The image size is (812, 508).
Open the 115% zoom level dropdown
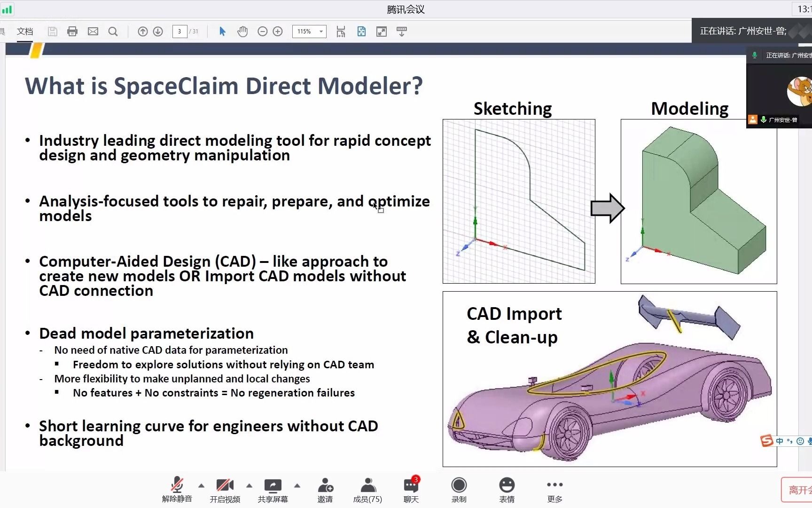[309, 32]
